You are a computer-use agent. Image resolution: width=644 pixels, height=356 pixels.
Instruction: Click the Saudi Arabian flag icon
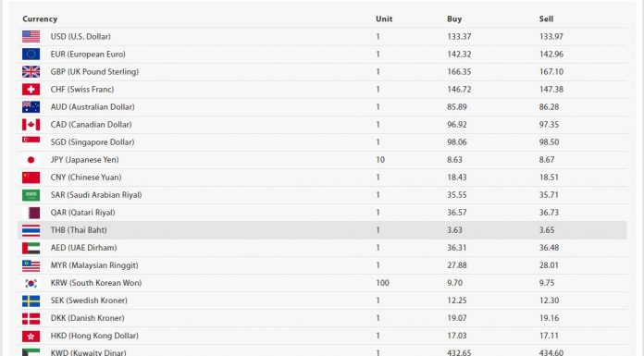coord(31,195)
